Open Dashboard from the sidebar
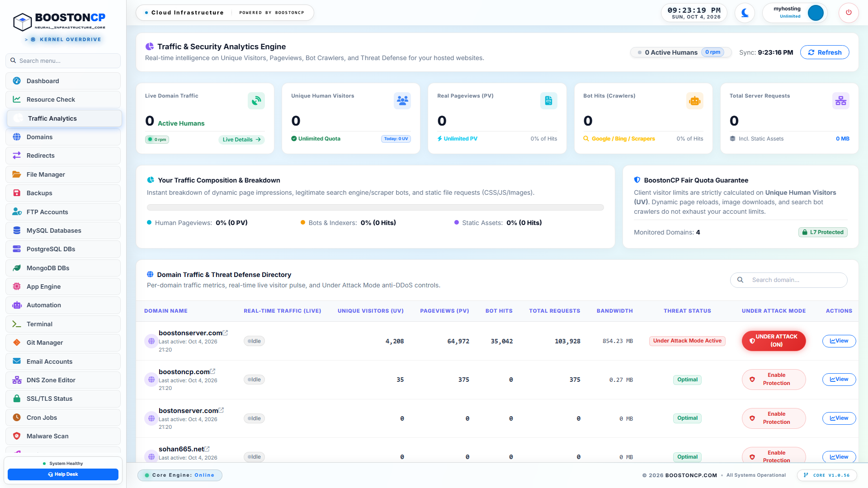868x488 pixels. point(63,81)
